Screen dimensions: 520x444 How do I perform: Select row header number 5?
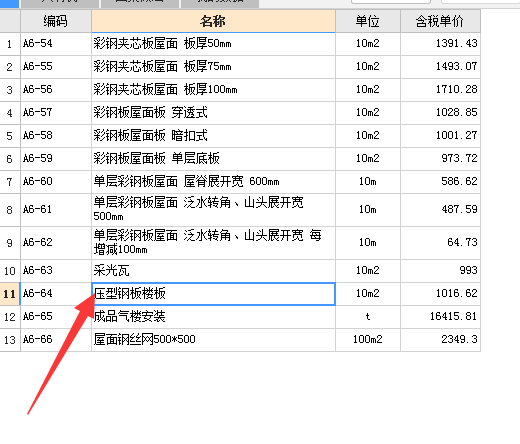tap(10, 136)
